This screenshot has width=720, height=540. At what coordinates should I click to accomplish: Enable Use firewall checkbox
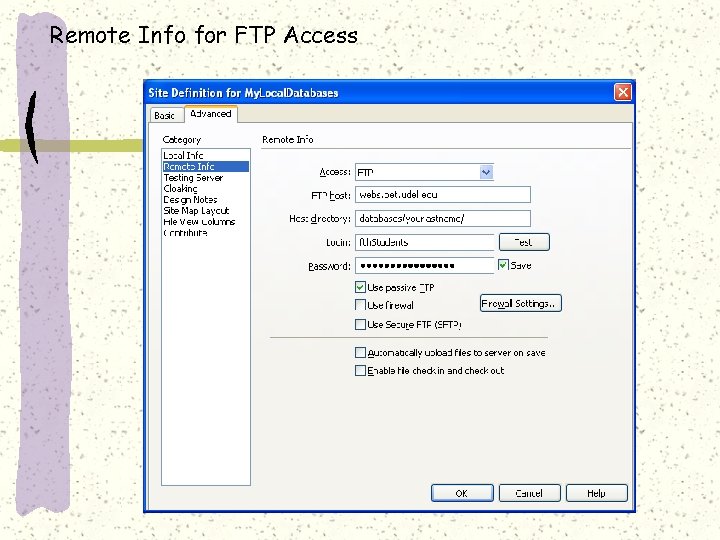pyautogui.click(x=360, y=305)
